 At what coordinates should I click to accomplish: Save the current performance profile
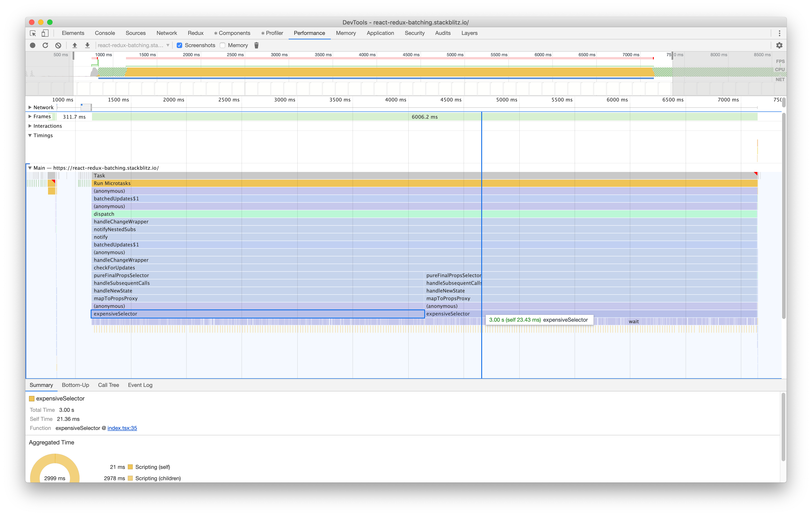click(x=87, y=45)
